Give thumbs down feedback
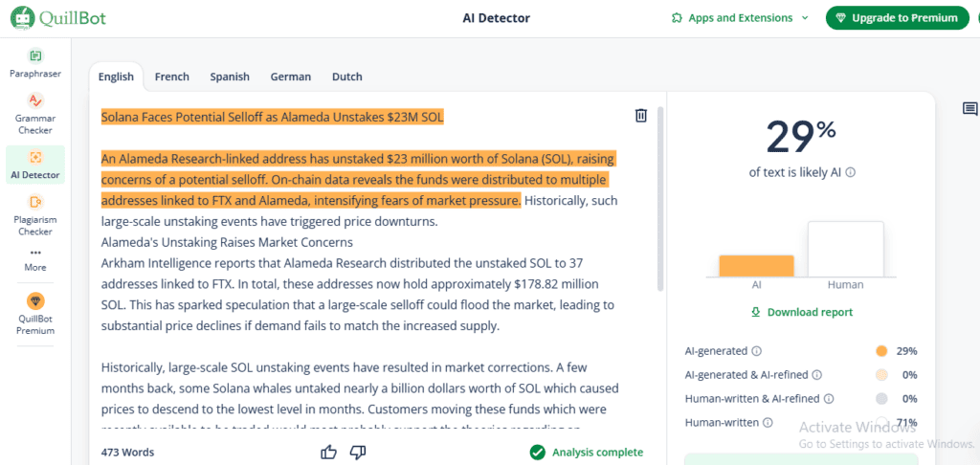The width and height of the screenshot is (980, 465). (358, 452)
